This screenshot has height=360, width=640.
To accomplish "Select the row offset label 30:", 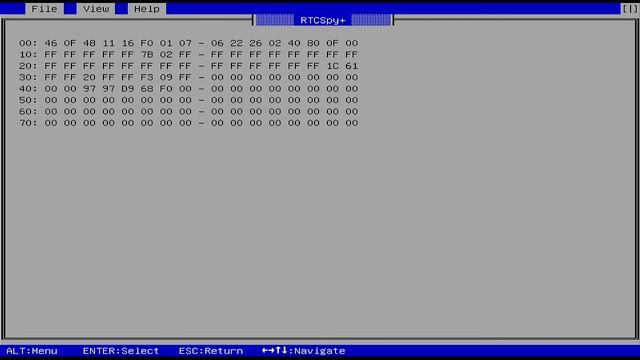I will (x=28, y=77).
